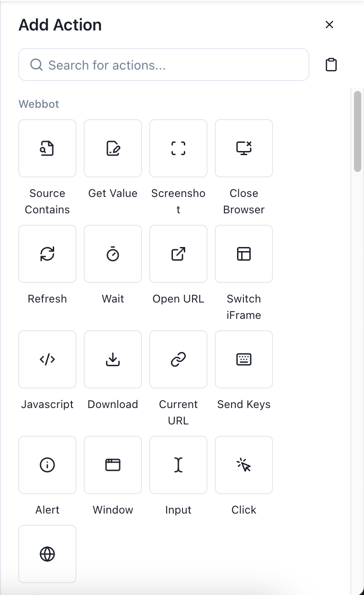Select the Source Contains action
The image size is (364, 595).
click(x=47, y=148)
